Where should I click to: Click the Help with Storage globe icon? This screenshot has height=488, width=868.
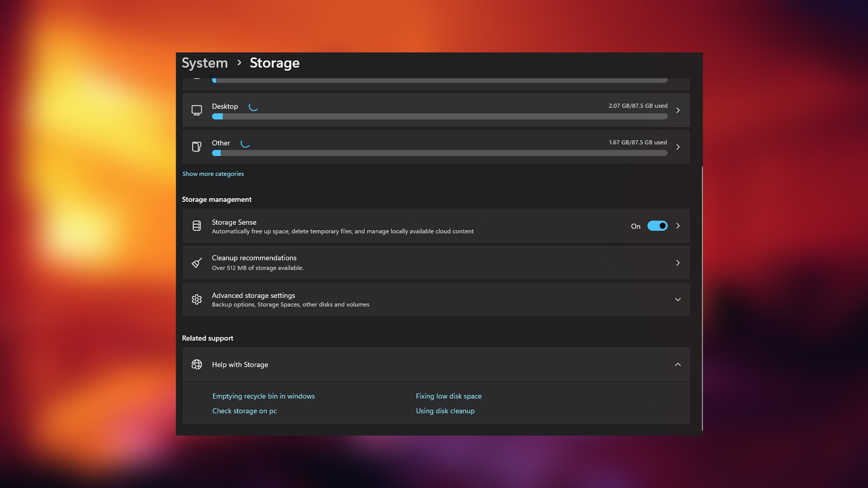(197, 364)
